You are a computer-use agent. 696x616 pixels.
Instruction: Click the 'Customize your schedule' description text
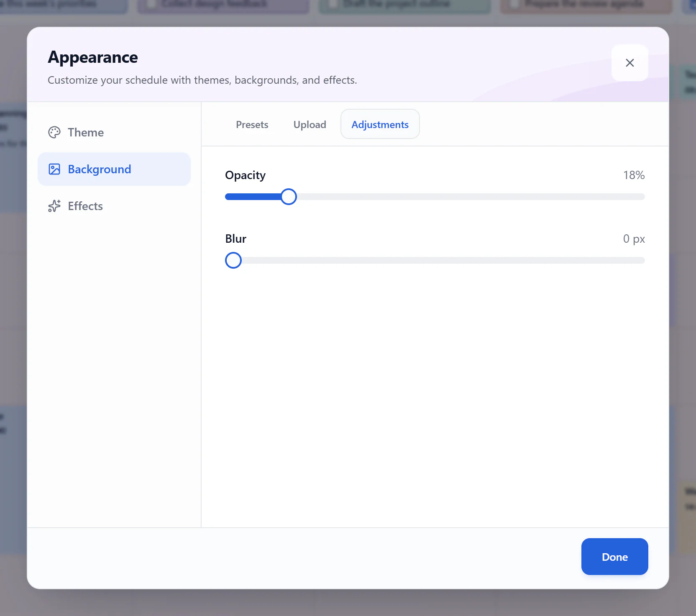tap(202, 80)
